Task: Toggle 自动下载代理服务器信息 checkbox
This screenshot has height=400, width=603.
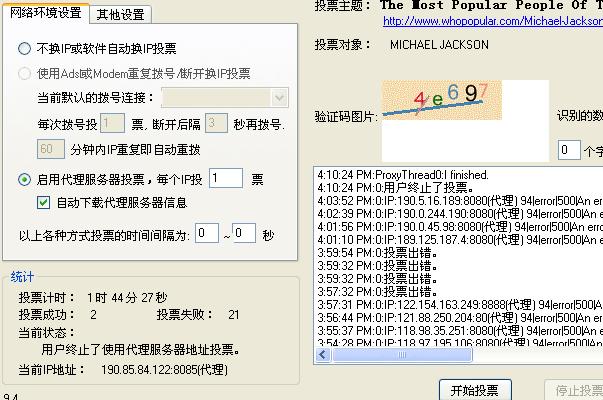Action: click(43, 202)
